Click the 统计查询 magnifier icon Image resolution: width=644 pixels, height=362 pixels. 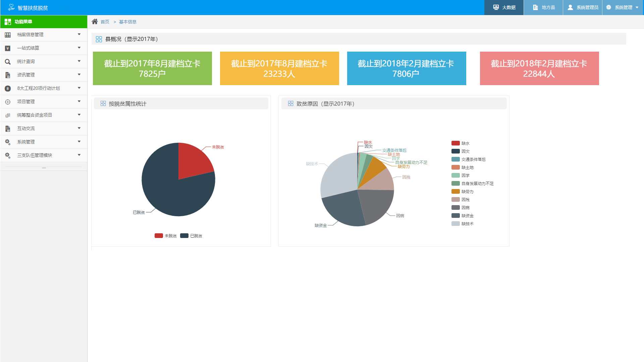pos(8,62)
